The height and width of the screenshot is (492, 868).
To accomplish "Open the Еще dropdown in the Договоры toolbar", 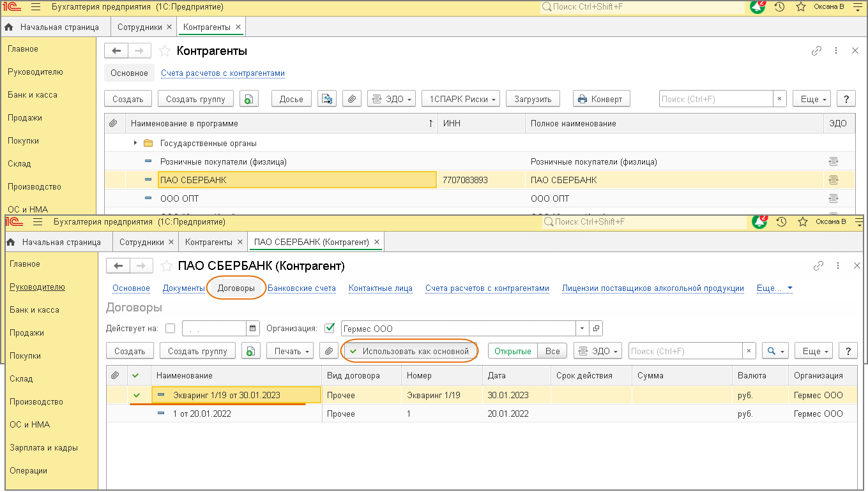I will click(x=814, y=351).
